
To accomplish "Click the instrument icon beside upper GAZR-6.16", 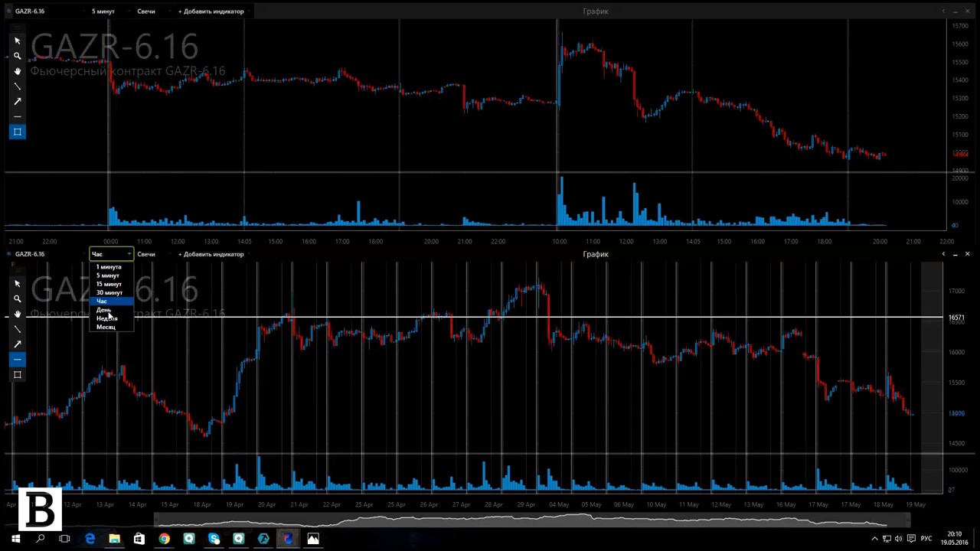I will (x=8, y=11).
